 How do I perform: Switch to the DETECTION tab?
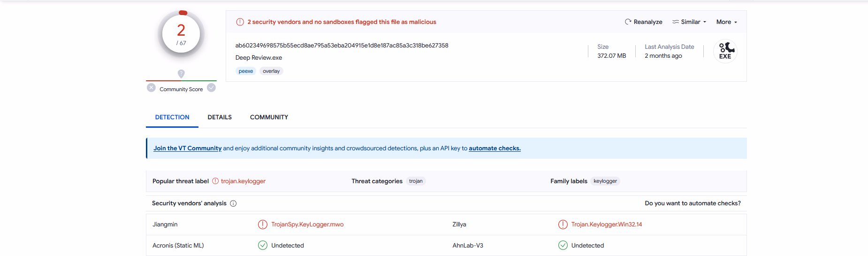[172, 117]
